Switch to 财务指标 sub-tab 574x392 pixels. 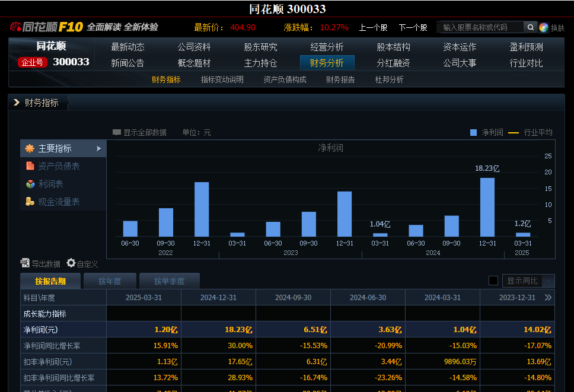pyautogui.click(x=166, y=79)
